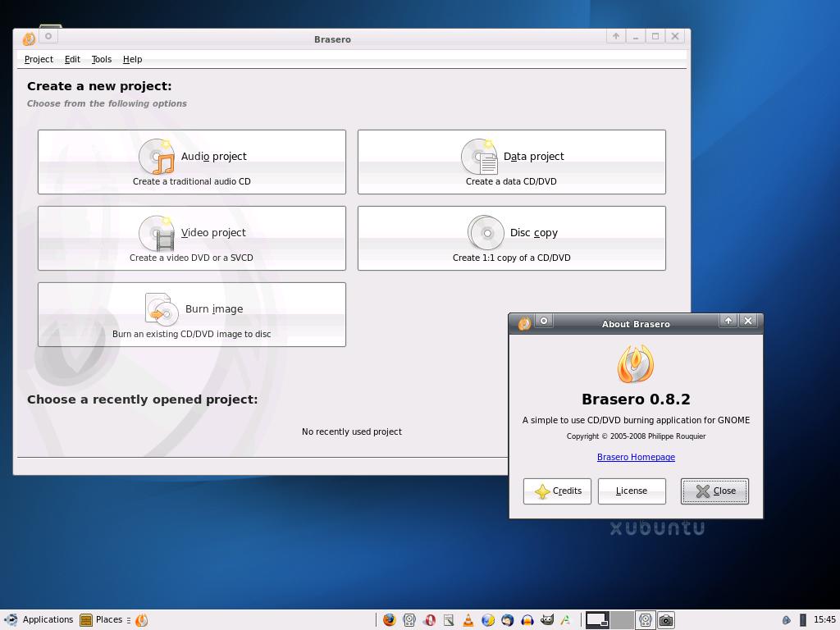Click the 'Copyright © 2005-2008 Philippe Rouquier' line
The image size is (840, 630).
[x=636, y=436]
